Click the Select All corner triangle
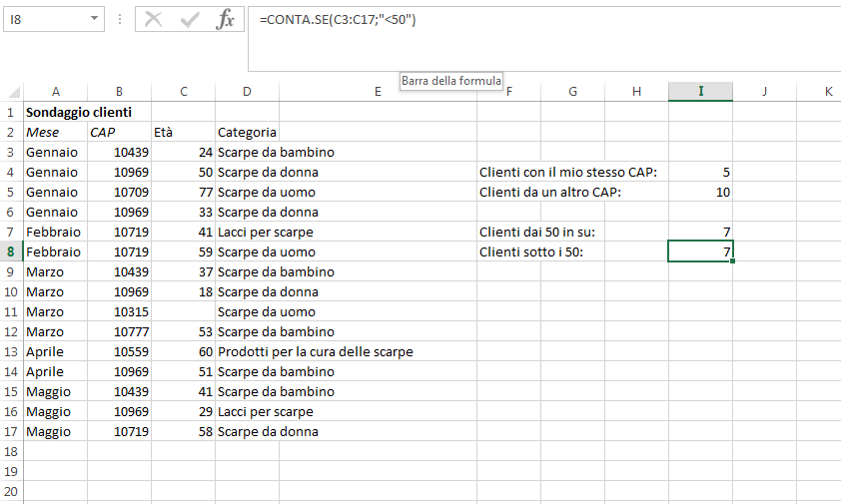841x504 pixels. click(x=13, y=92)
